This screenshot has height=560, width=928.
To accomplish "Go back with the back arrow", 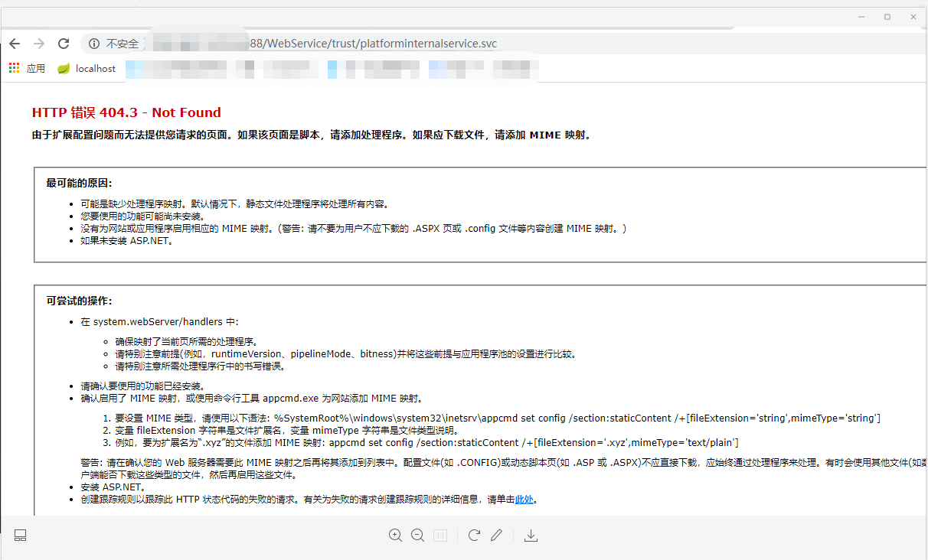I will coord(15,44).
